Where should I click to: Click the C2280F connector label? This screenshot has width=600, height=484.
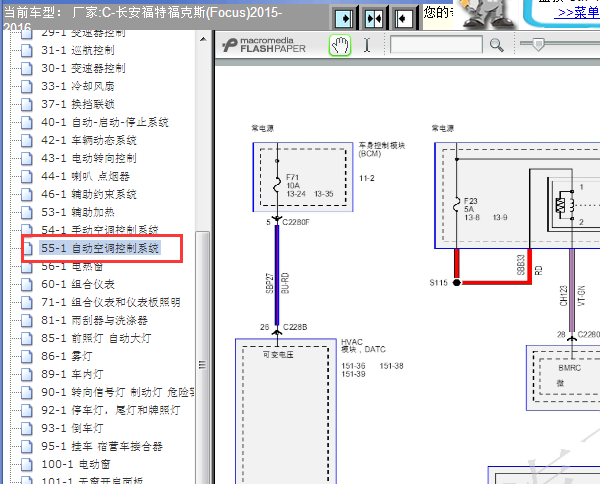pos(296,222)
